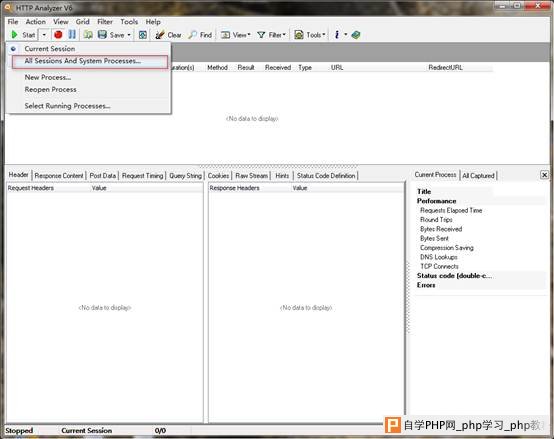Select the Bytes Sent row

(x=434, y=238)
